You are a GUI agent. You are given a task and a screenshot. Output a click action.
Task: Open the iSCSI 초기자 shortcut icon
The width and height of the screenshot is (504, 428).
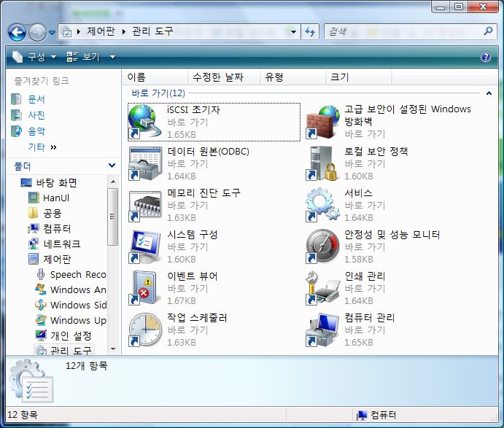tap(144, 122)
